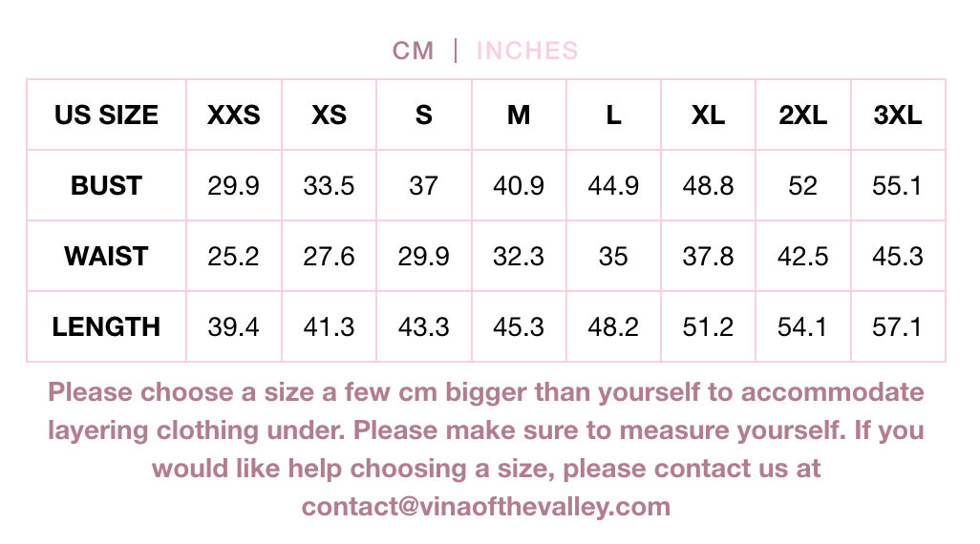Select the 2XL size column header

[803, 115]
